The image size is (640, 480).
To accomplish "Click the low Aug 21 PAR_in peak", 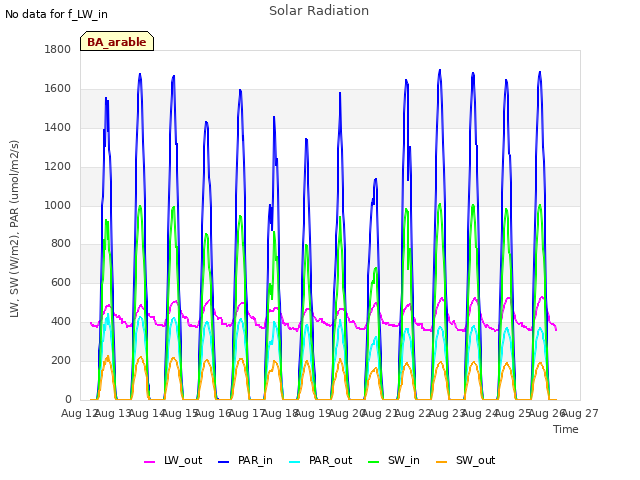I will (x=375, y=180).
